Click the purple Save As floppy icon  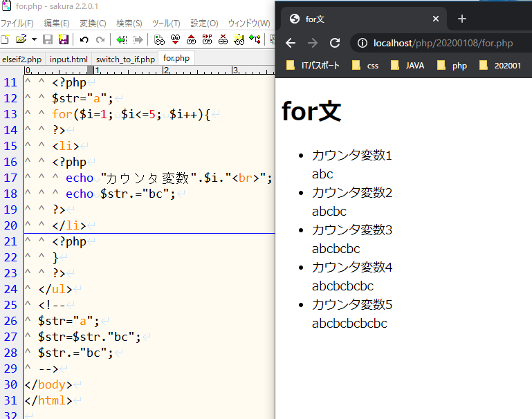63,39
